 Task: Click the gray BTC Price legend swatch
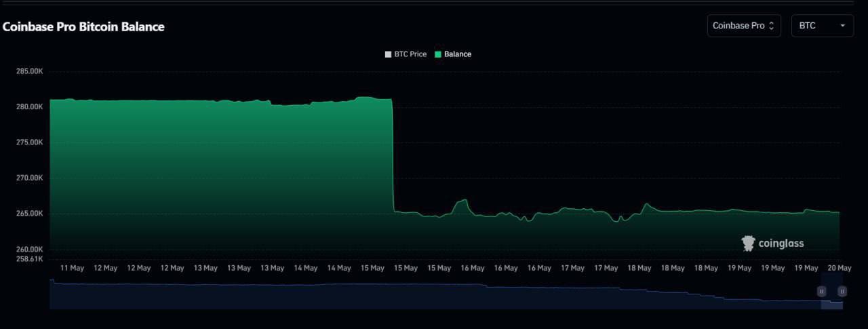point(389,54)
